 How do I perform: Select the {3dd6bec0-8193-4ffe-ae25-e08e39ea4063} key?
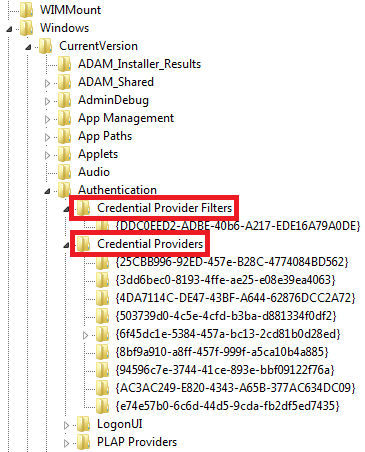225,280
